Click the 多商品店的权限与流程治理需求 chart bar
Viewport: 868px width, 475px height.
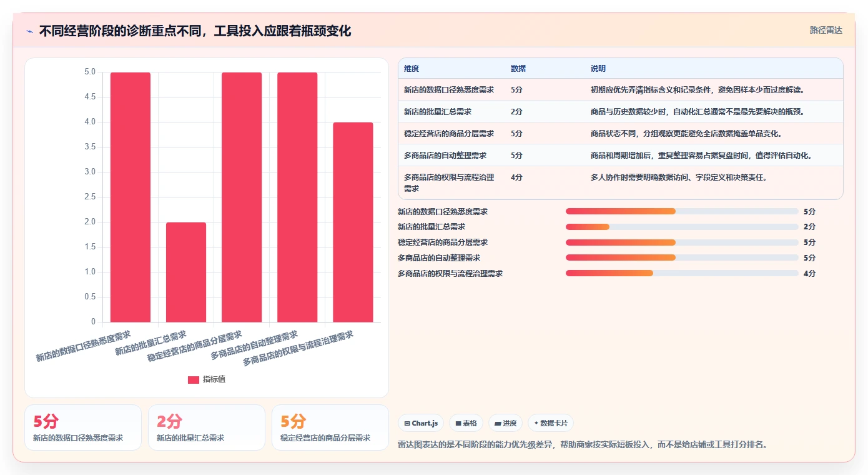coord(353,222)
